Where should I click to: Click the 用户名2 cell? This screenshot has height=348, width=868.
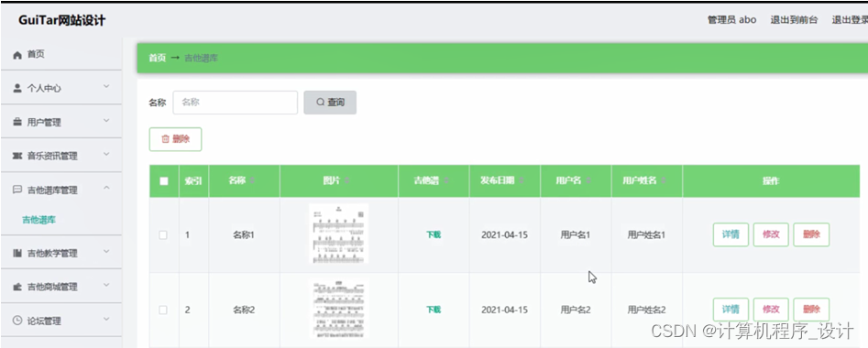click(576, 310)
